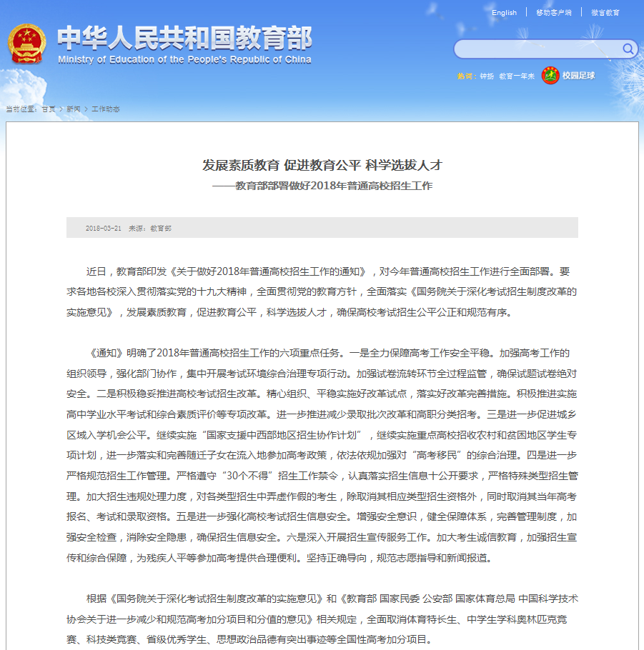Click the subtitle about 2018年普通高校招生工作

[x=322, y=185]
